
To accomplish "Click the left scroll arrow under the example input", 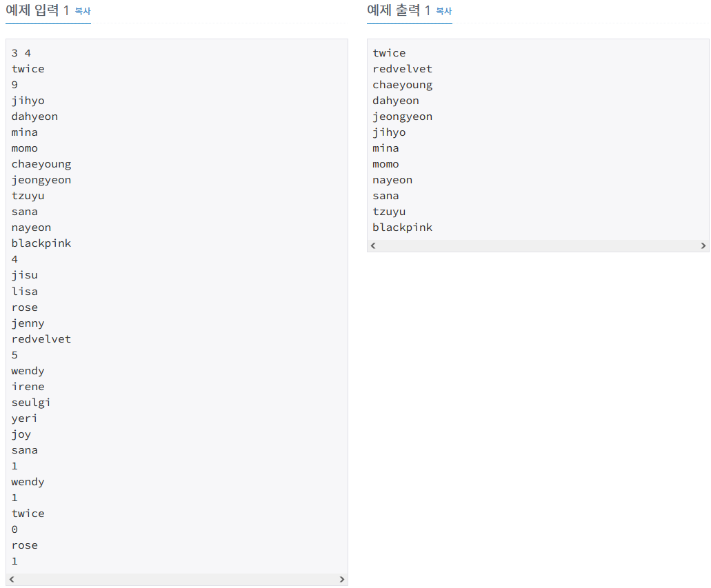I will (x=12, y=580).
